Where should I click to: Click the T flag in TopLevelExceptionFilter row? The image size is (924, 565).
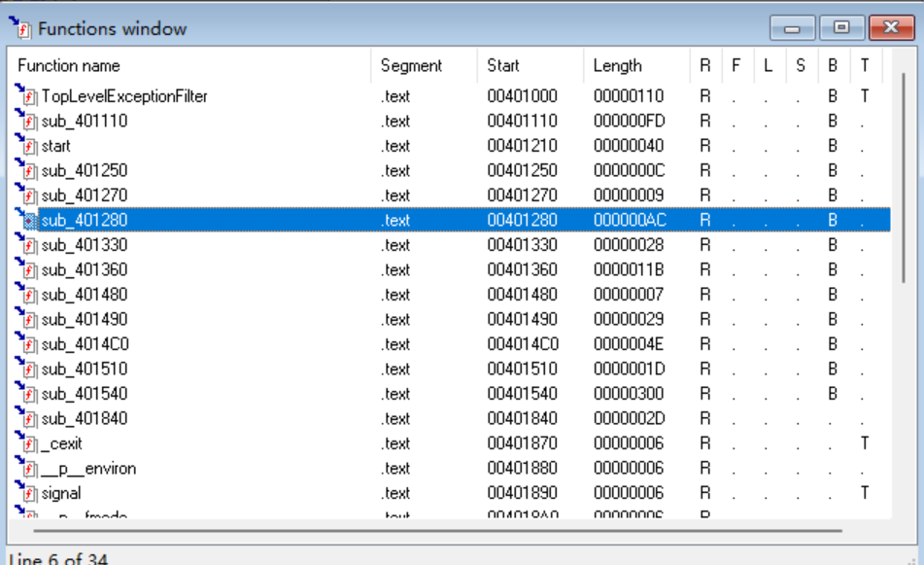(865, 96)
